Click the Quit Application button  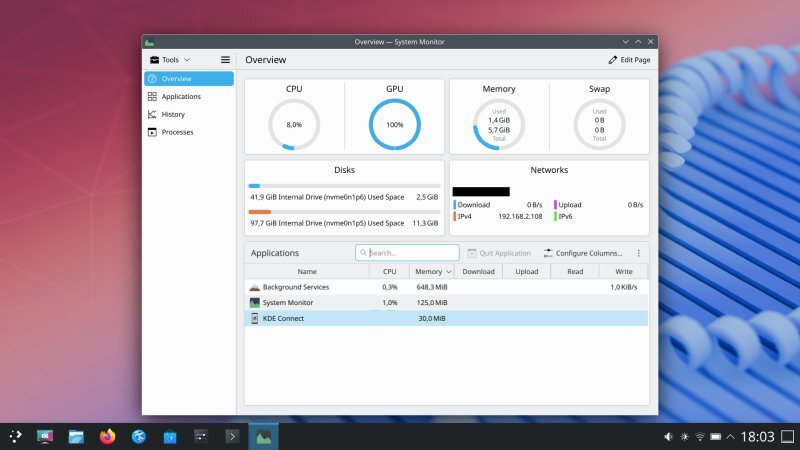[499, 253]
